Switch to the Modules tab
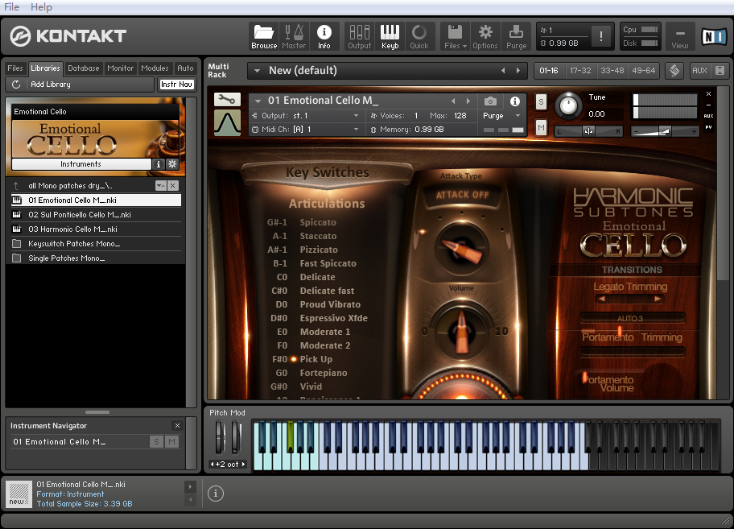 pos(155,68)
